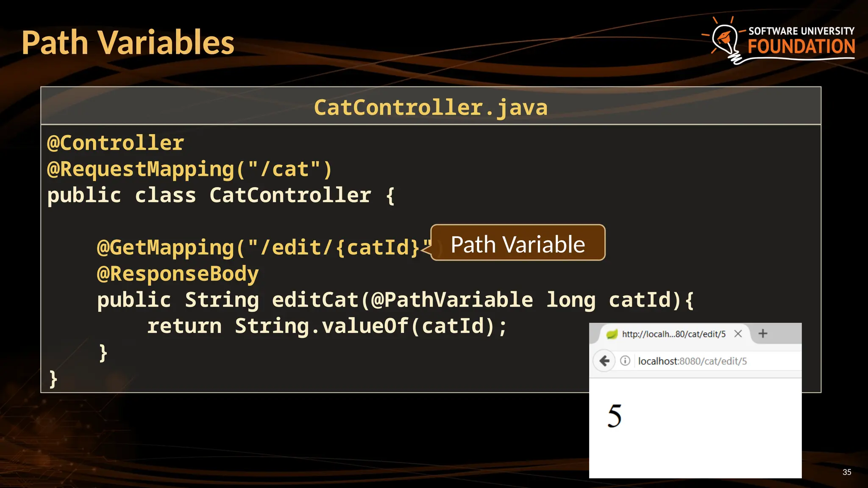Click the FOUNDATION logo text
The width and height of the screenshot is (868, 488).
801,47
